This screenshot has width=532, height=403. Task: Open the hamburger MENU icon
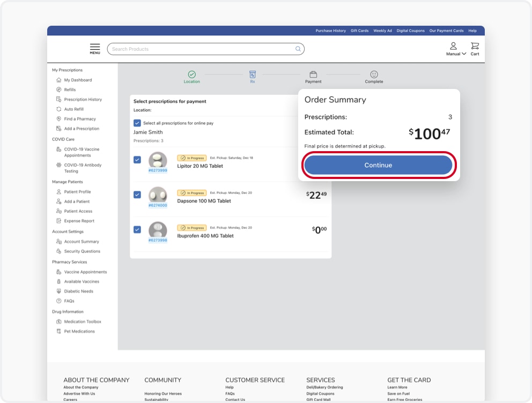(95, 49)
